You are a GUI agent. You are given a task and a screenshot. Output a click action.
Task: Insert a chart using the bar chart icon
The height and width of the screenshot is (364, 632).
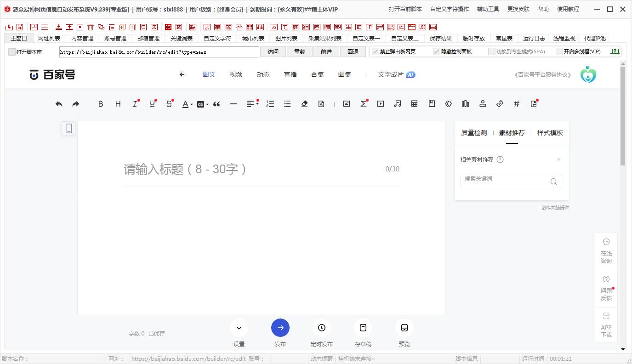466,104
